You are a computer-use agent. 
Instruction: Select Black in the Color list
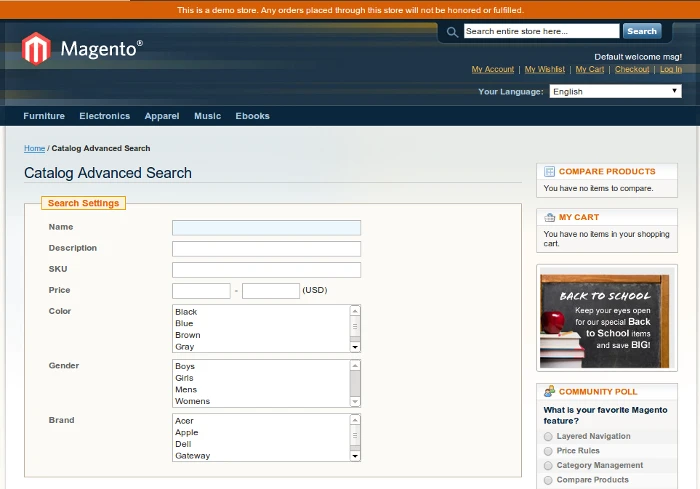pos(262,312)
